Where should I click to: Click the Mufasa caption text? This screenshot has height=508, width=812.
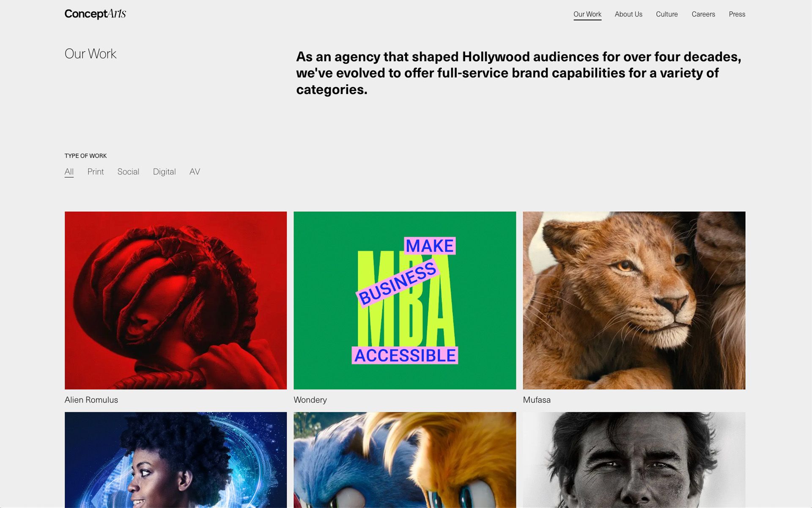click(x=537, y=400)
